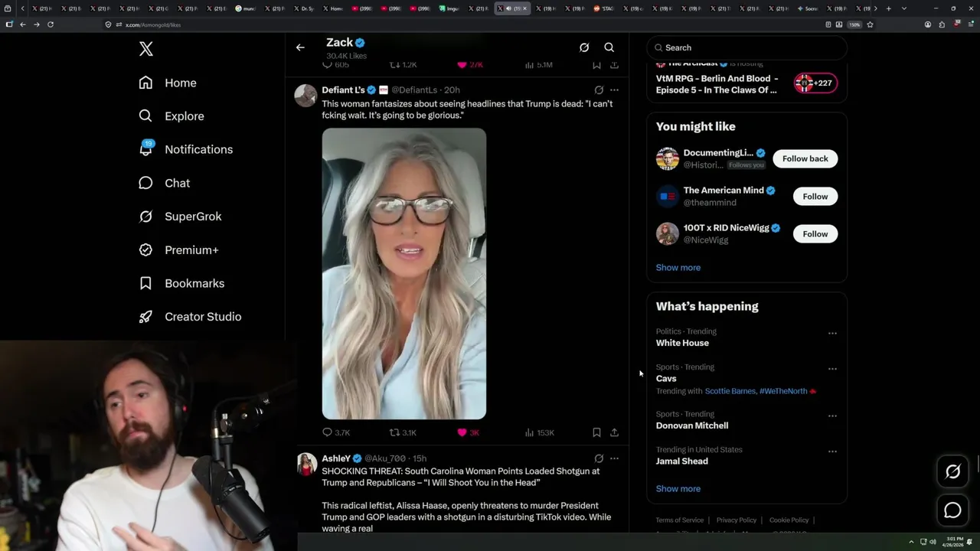Open the Cookie Policy link
The height and width of the screenshot is (551, 980).
click(789, 520)
